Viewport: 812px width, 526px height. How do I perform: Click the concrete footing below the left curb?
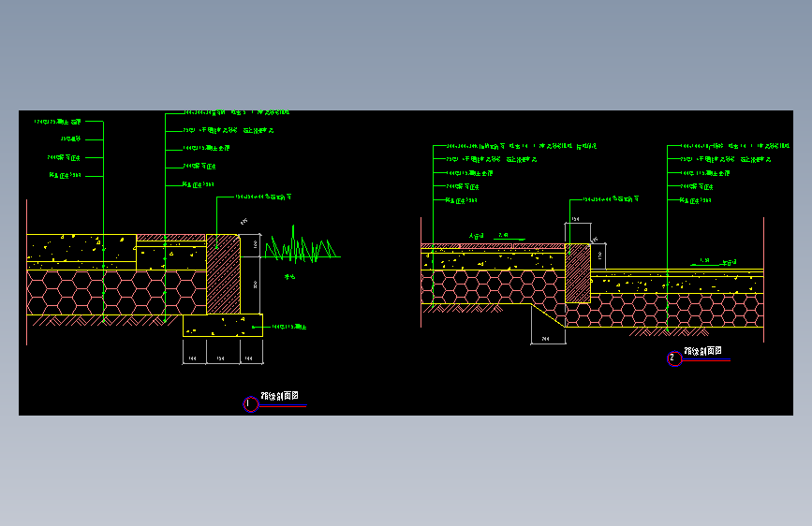click(x=223, y=325)
